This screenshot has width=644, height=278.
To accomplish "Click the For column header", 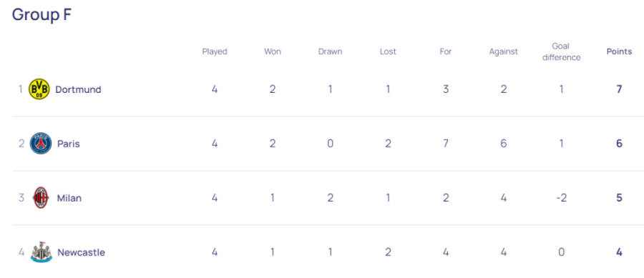I will [446, 51].
